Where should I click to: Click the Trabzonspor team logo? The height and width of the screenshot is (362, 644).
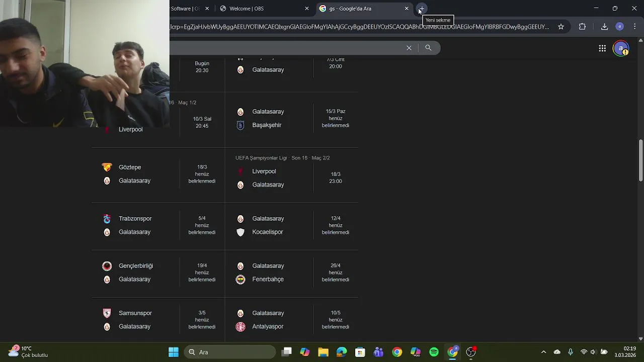(x=107, y=219)
